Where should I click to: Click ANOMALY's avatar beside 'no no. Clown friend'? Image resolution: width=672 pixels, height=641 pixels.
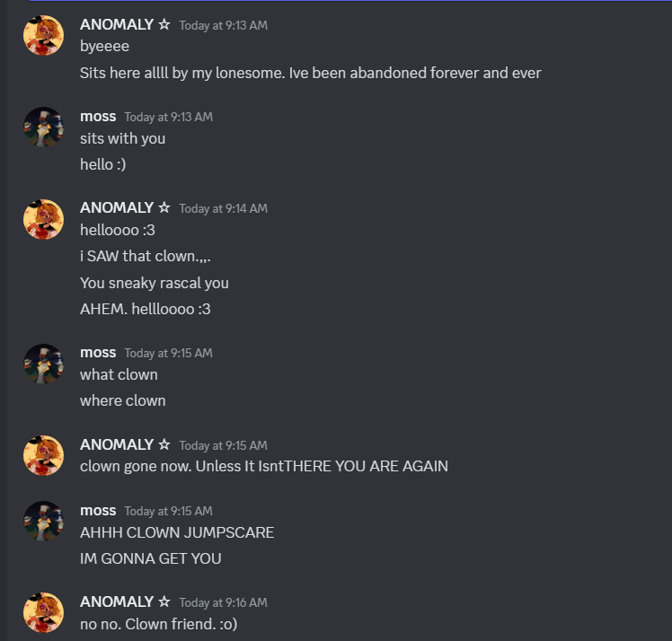tap(43, 613)
